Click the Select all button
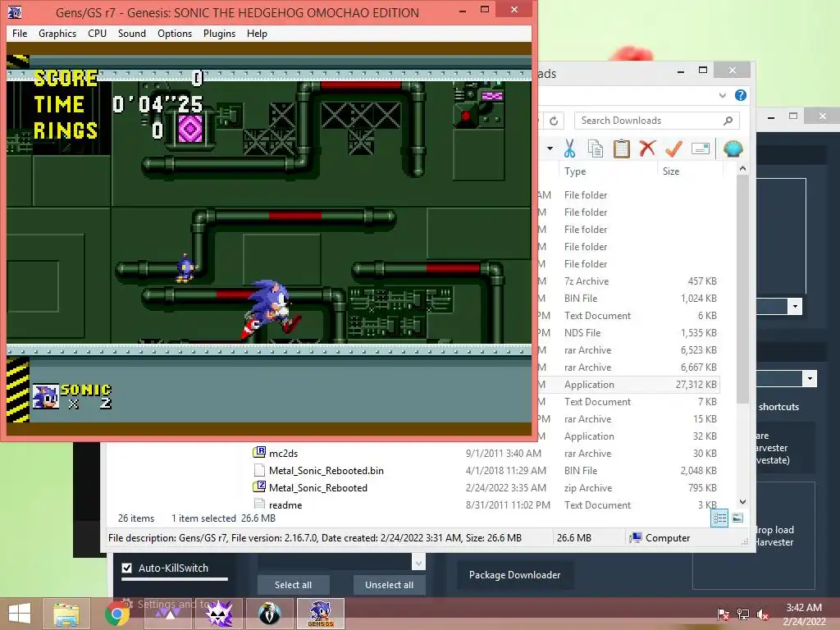This screenshot has height=630, width=840. pos(293,585)
